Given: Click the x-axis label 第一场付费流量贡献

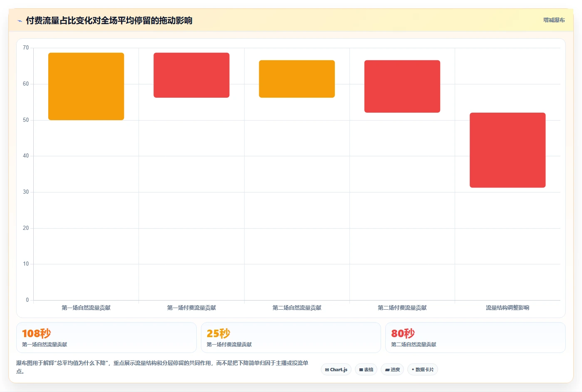Looking at the screenshot, I should pos(191,308).
